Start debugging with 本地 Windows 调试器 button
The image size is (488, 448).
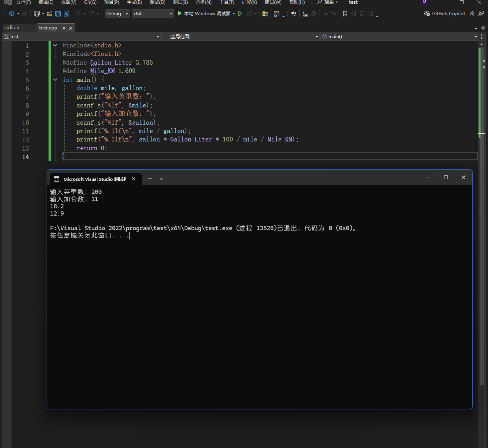coord(204,13)
